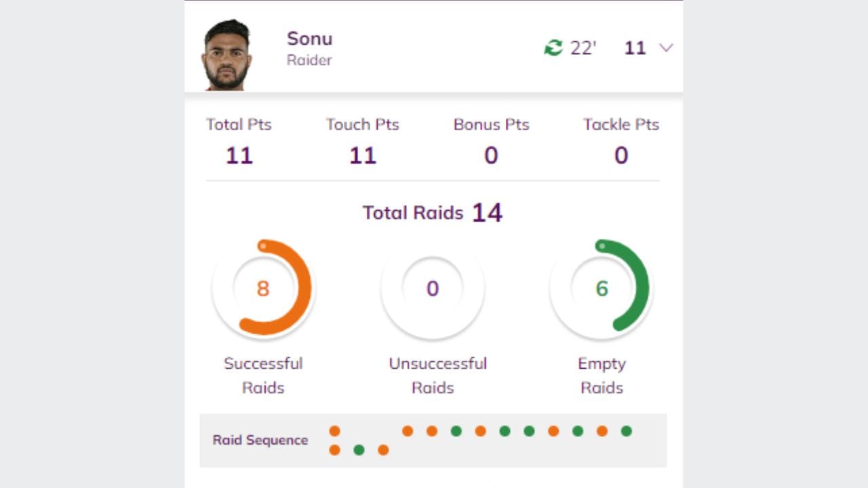Click the Successful Raids caption text
The height and width of the screenshot is (488, 868).
click(263, 375)
